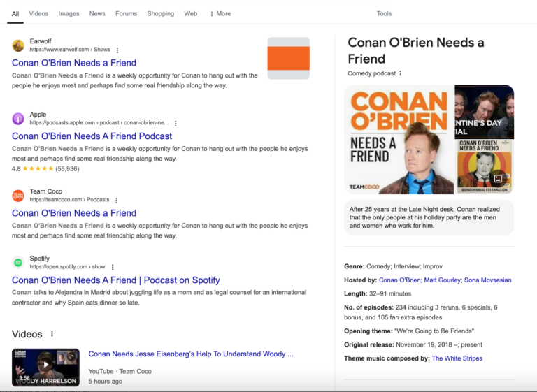Click The White Stripes composer link
Image resolution: width=537 pixels, height=392 pixels.
tap(457, 358)
